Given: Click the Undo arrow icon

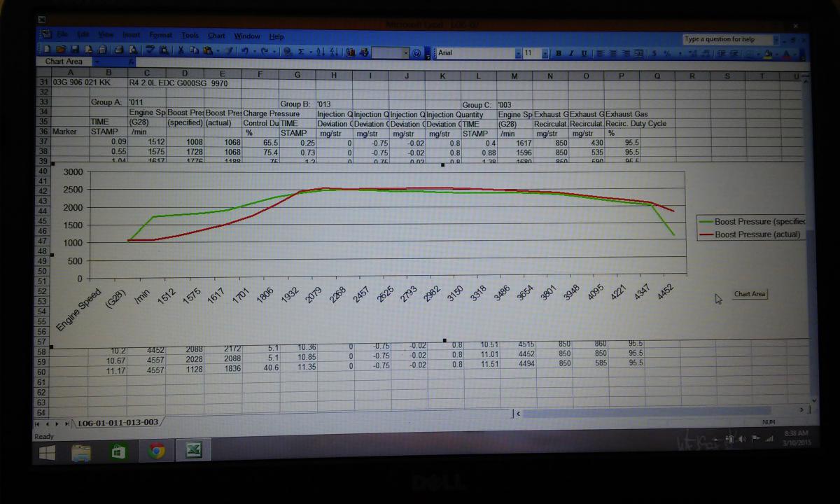Looking at the screenshot, I should click(x=244, y=51).
